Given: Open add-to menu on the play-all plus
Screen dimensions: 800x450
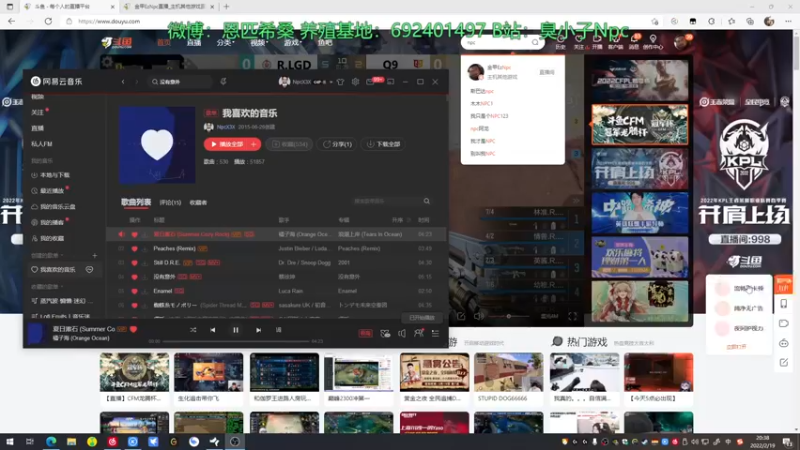Looking at the screenshot, I should pos(254,144).
